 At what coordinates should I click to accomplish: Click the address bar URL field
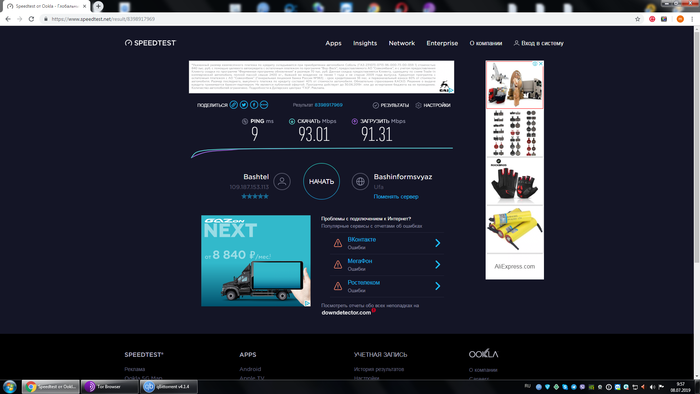click(339, 19)
